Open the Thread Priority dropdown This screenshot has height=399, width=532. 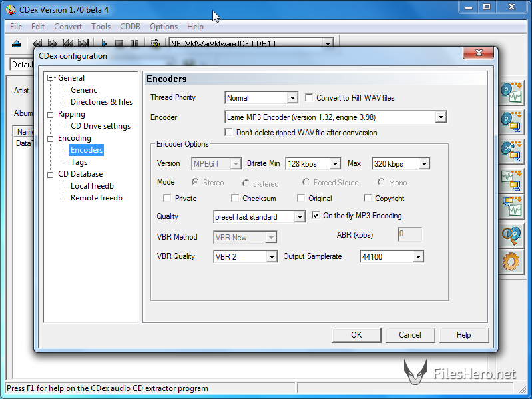click(x=292, y=98)
